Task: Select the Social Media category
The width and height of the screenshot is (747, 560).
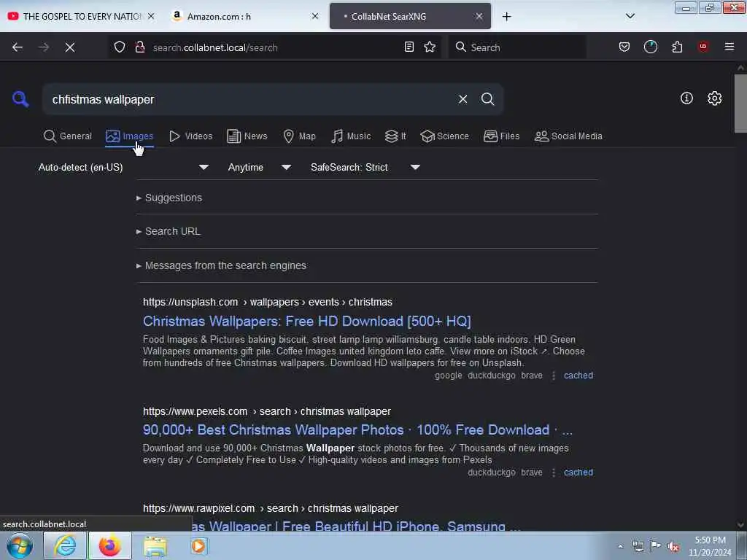Action: point(568,136)
